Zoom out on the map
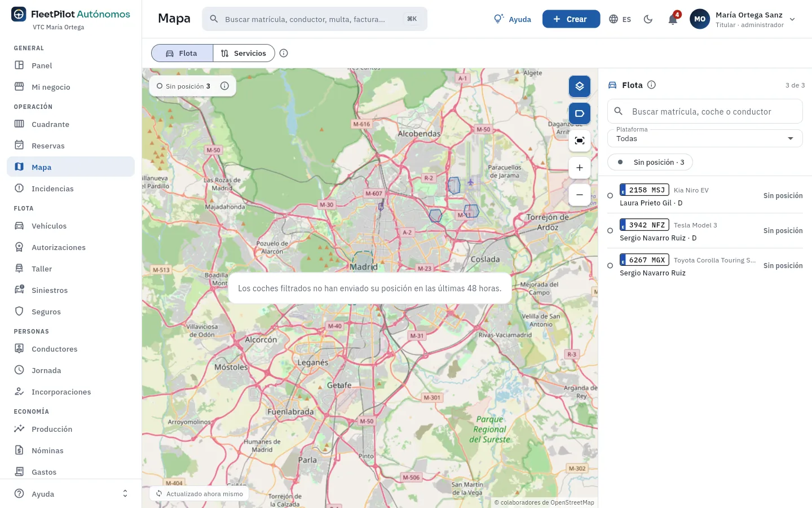The height and width of the screenshot is (508, 812). pyautogui.click(x=580, y=195)
